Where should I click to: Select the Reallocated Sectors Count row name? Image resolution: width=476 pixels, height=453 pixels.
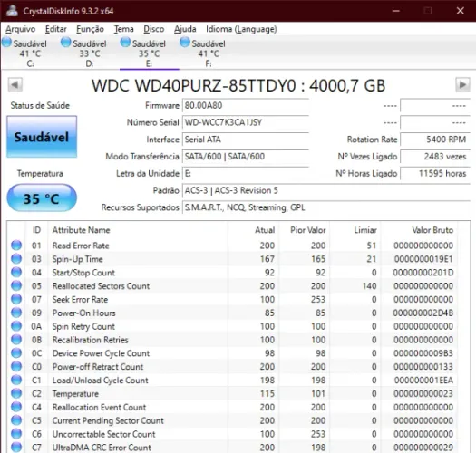point(101,285)
